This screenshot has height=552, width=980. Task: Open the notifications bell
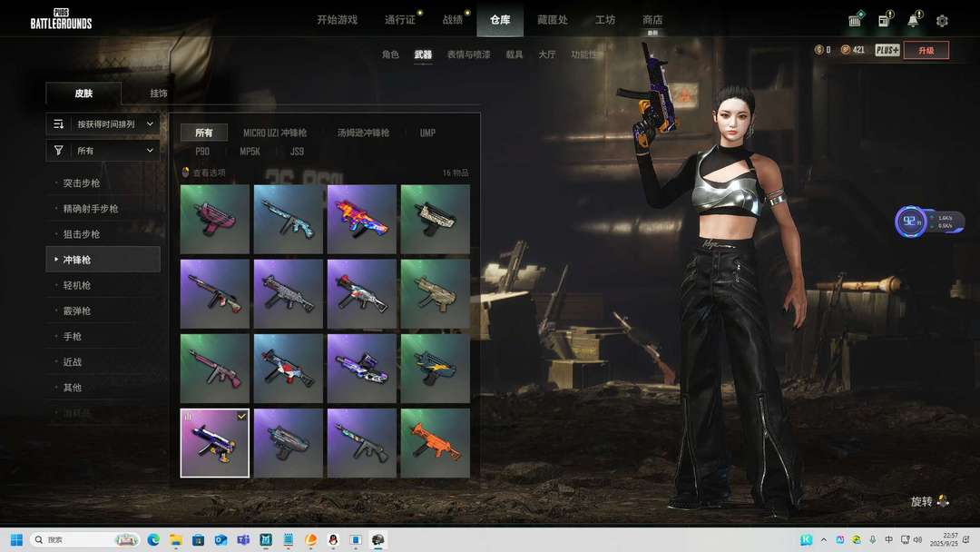[913, 20]
